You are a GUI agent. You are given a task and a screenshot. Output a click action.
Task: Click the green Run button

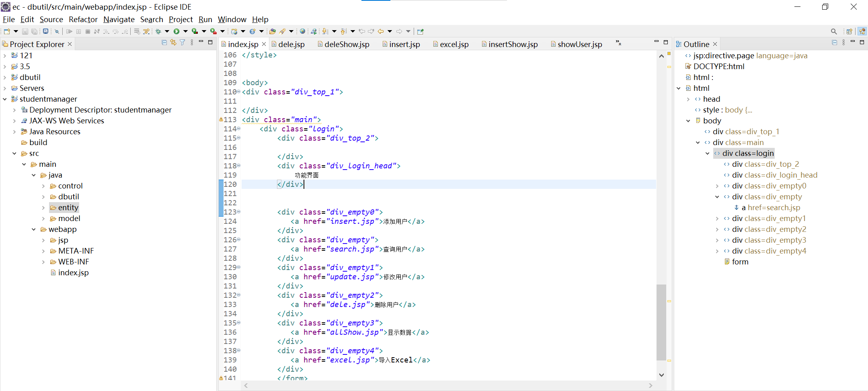click(x=176, y=31)
